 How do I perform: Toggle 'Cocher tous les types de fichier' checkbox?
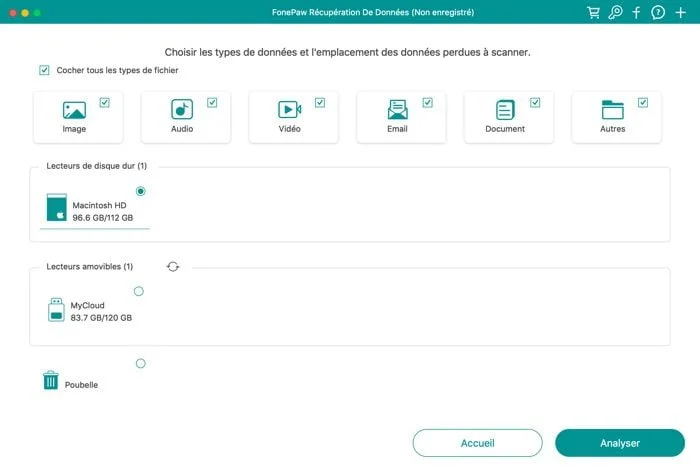[44, 70]
